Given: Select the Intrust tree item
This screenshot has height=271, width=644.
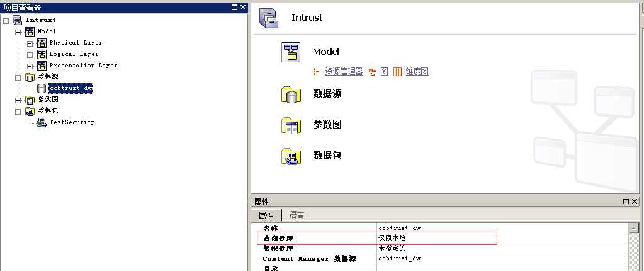Looking at the screenshot, I should 41,20.
